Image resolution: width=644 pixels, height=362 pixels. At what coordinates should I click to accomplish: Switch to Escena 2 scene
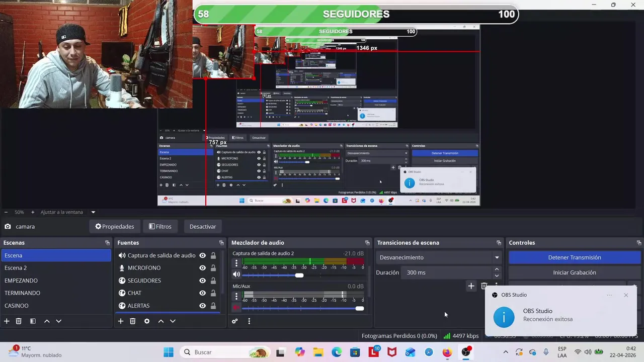coord(56,268)
